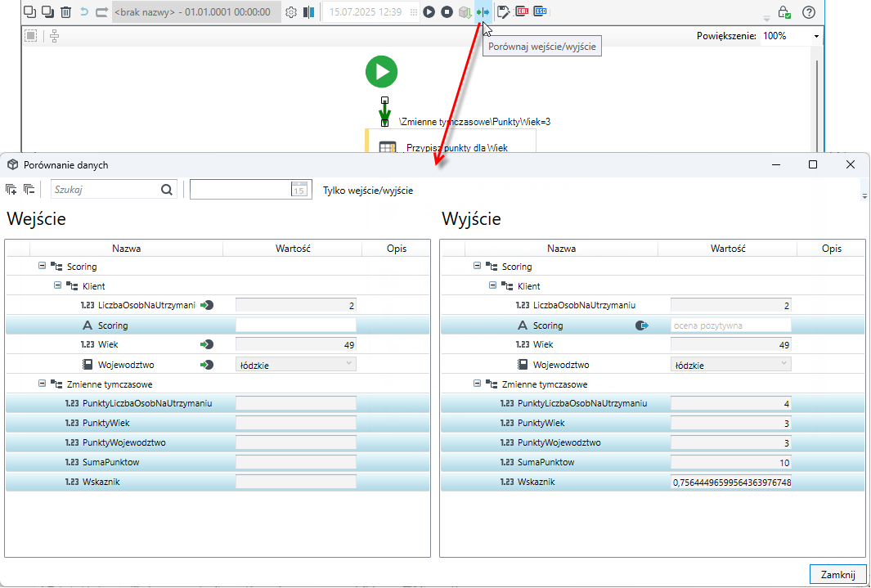Stop the simulation with the toolbar stop button
Screen dimensions: 871x588
(447, 11)
